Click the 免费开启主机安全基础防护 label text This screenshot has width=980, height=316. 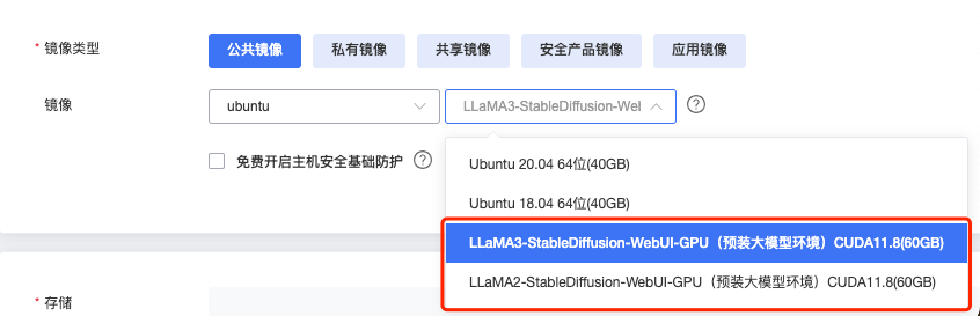pos(319,161)
